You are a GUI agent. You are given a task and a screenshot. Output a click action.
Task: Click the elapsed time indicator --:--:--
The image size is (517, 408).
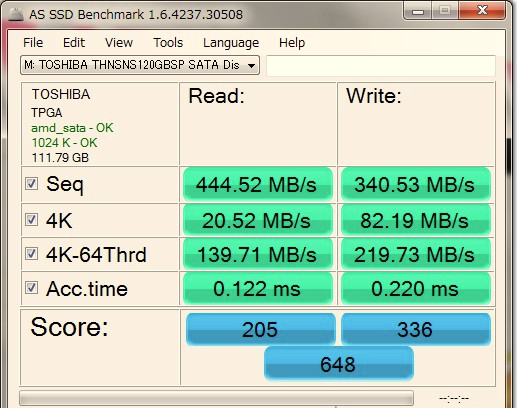coord(454,398)
